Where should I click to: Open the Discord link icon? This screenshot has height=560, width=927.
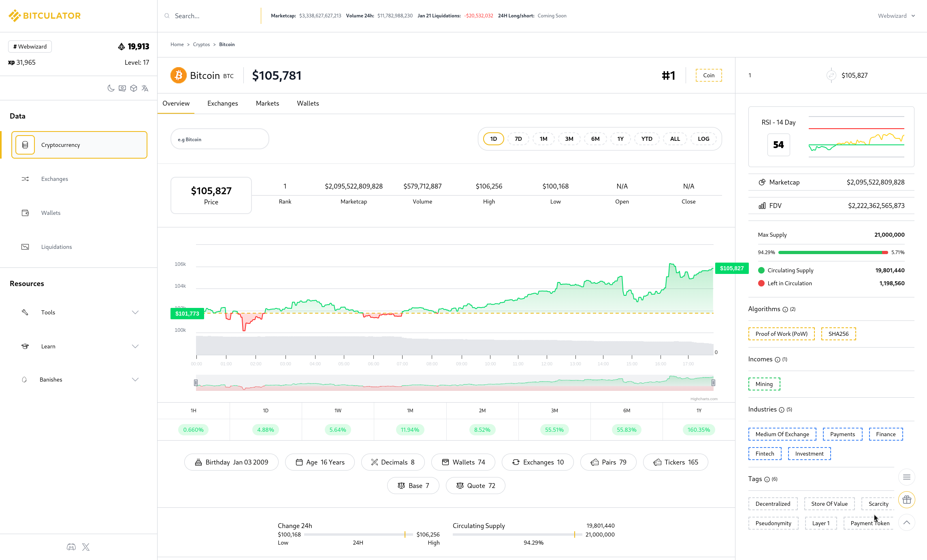click(71, 547)
